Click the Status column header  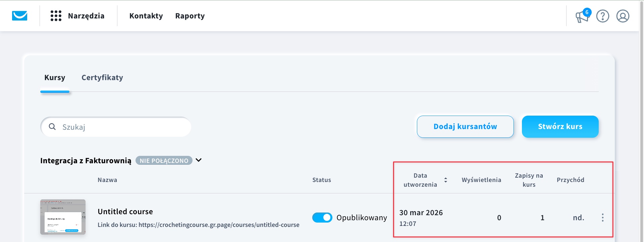pyautogui.click(x=322, y=180)
